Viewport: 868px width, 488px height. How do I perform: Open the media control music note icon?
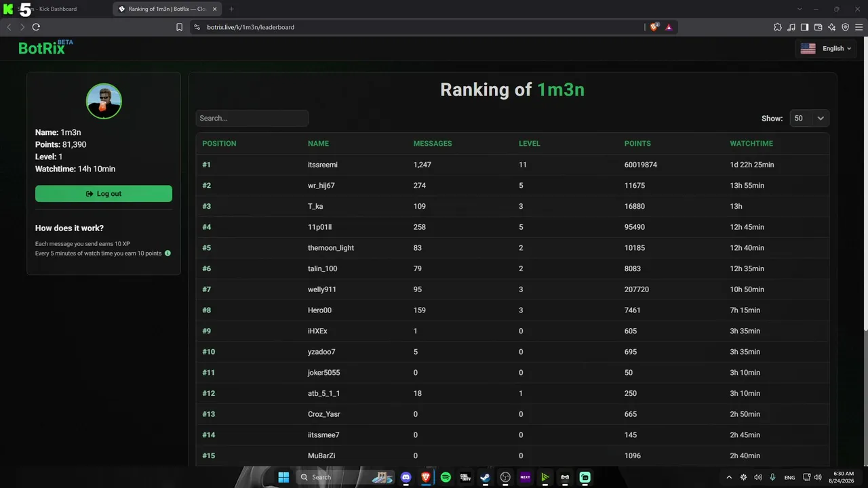coord(791,27)
